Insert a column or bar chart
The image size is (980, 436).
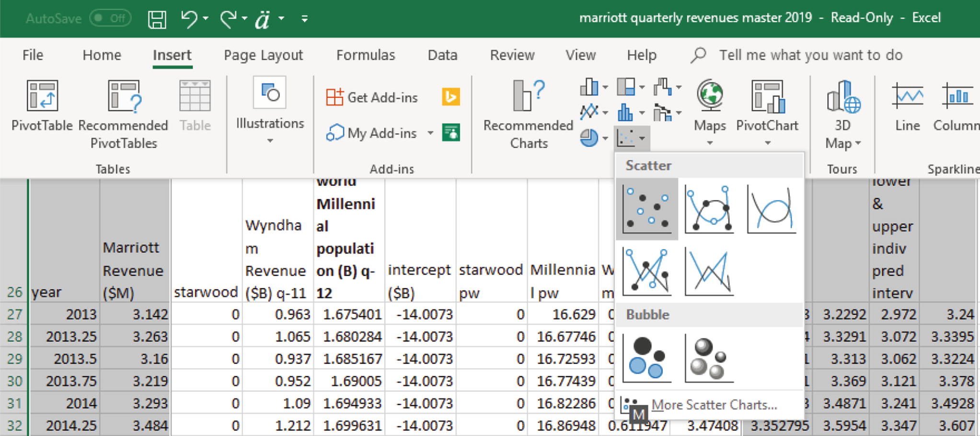(594, 87)
